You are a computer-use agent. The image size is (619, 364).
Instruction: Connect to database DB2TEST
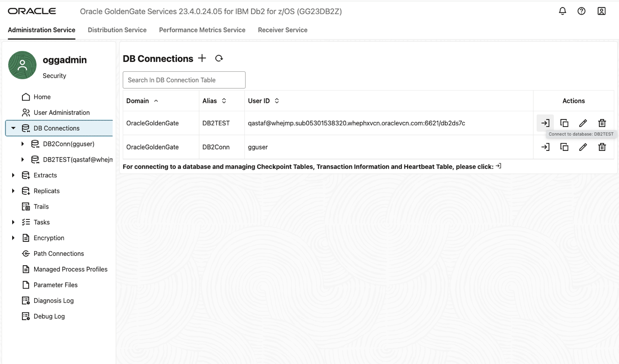pos(545,123)
